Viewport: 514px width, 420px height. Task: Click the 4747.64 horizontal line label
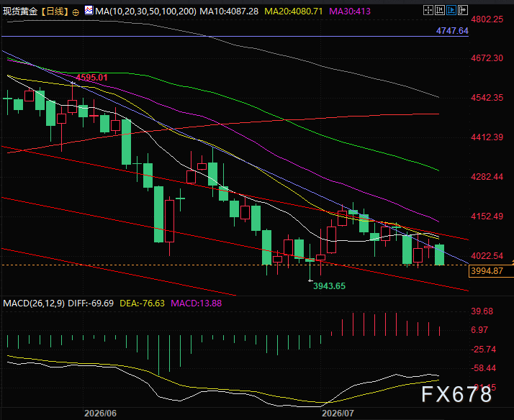[x=452, y=31]
